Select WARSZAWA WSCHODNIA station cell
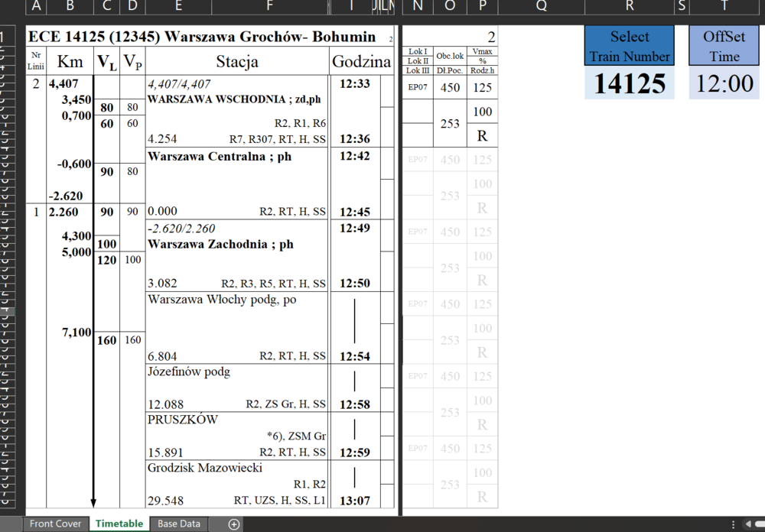The image size is (765, 532). pos(234,99)
